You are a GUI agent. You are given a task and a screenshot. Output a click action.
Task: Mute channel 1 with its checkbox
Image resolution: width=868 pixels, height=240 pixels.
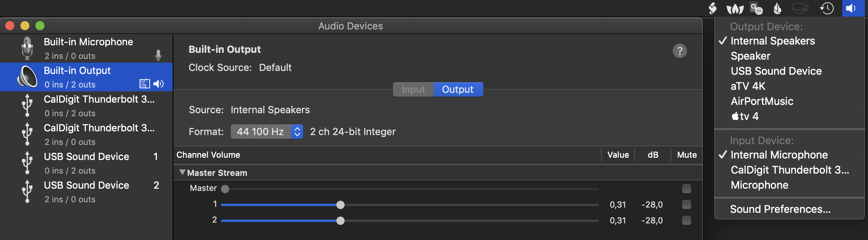(687, 205)
